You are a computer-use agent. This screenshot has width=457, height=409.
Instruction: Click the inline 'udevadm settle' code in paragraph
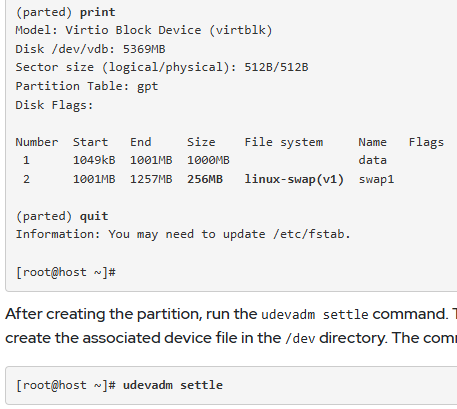[x=315, y=315]
